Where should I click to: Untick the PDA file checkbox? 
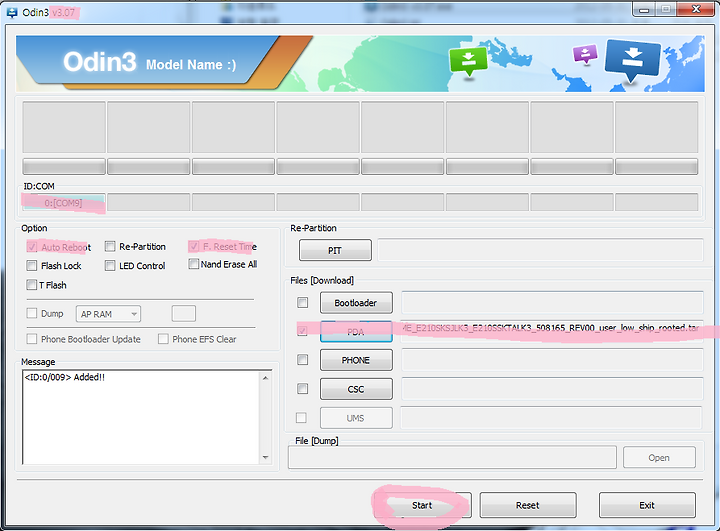click(x=303, y=331)
